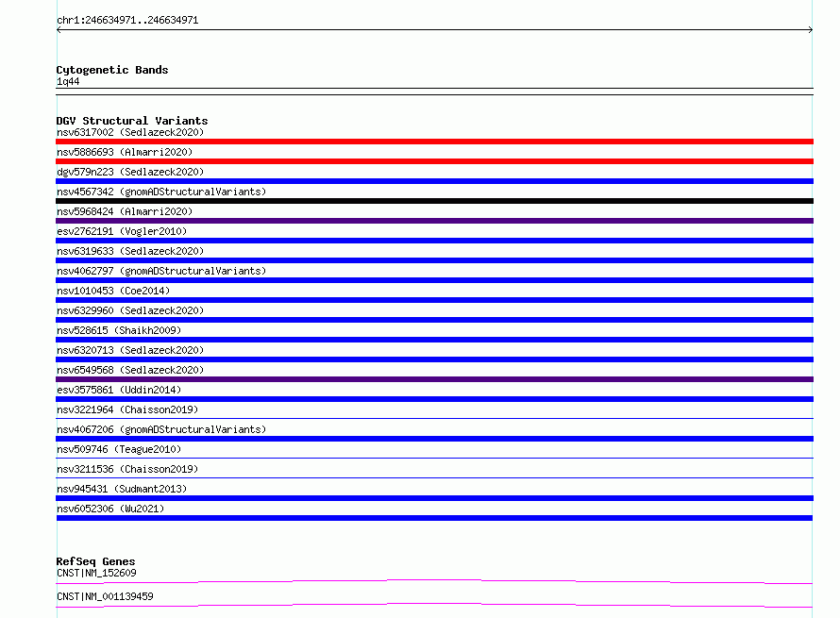The height and width of the screenshot is (618, 840).
Task: Click the black bar under nsv4567342
Action: 434,201
